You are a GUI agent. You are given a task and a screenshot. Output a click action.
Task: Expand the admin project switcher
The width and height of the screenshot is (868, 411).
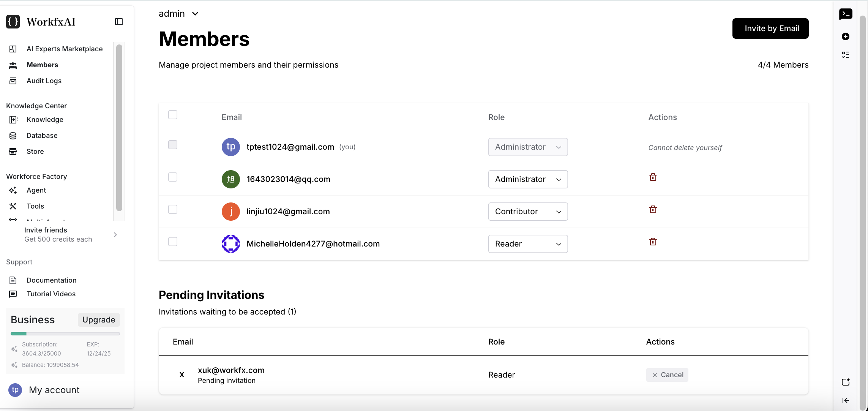(179, 14)
